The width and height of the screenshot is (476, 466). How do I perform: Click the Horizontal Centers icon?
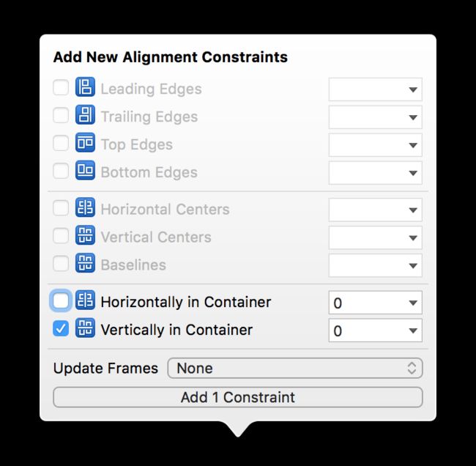pos(85,207)
